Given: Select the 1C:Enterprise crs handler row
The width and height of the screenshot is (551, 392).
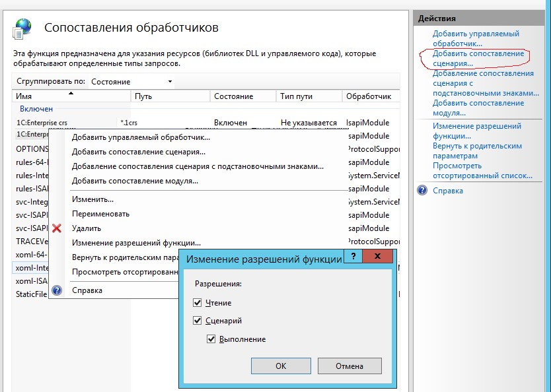Looking at the screenshot, I should (x=42, y=123).
